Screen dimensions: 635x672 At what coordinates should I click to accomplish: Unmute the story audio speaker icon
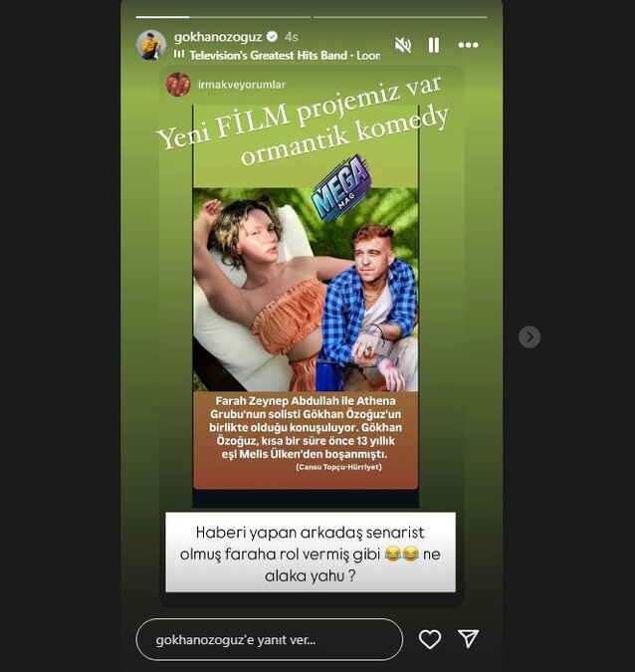click(403, 45)
